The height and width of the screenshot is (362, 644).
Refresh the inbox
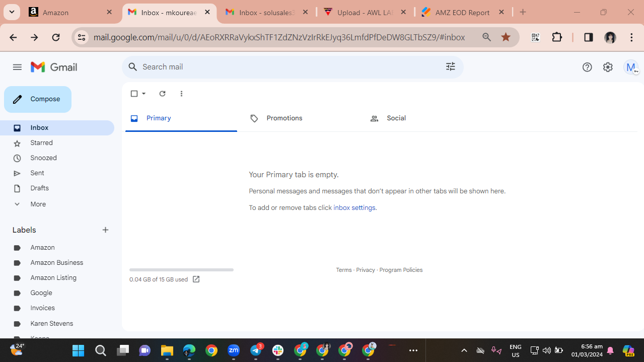(162, 94)
